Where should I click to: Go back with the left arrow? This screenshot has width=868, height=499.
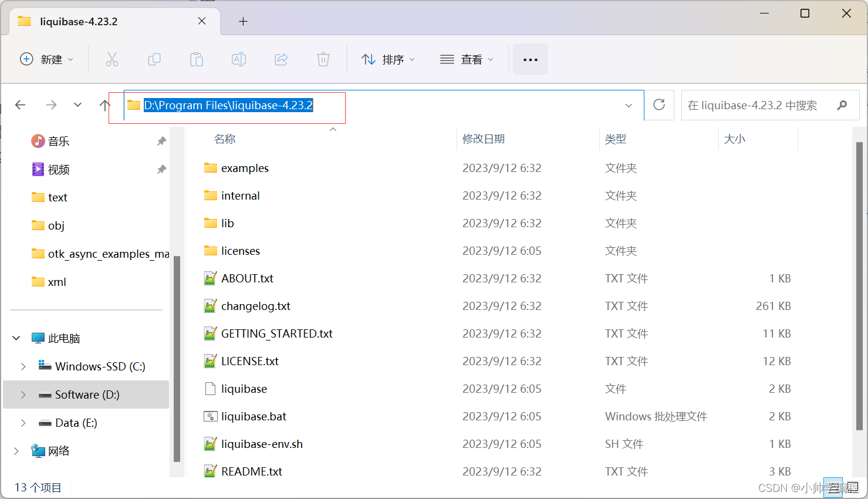pyautogui.click(x=21, y=105)
